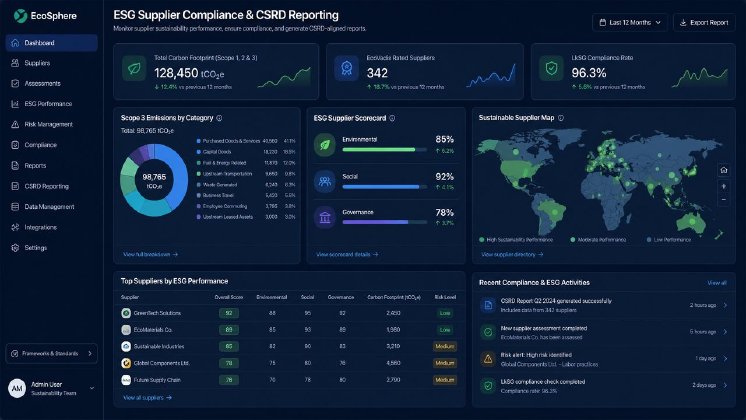This screenshot has height=420, width=746.
Task: Click the EcoMaterials Co. supplier logo
Action: [126, 330]
